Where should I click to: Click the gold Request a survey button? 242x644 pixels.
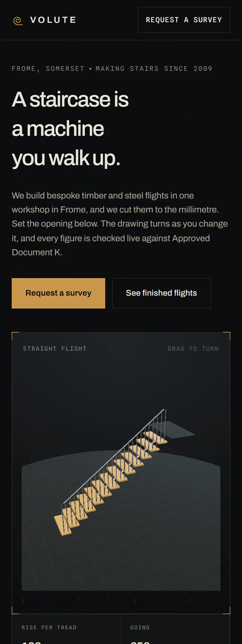pos(58,293)
